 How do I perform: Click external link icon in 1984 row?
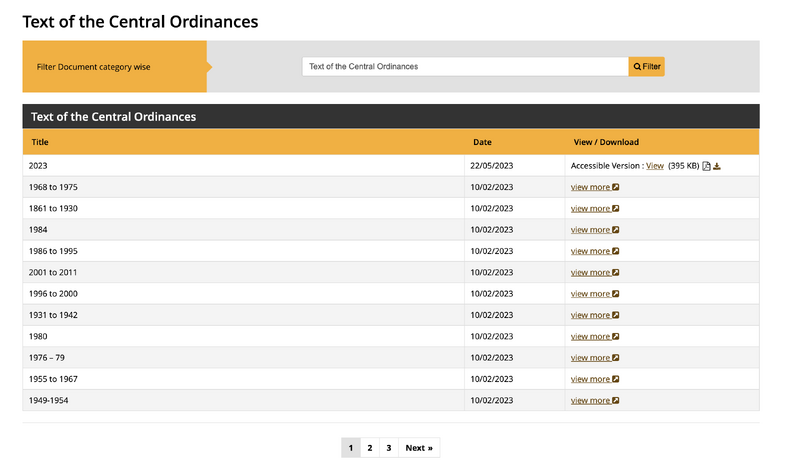coord(616,230)
